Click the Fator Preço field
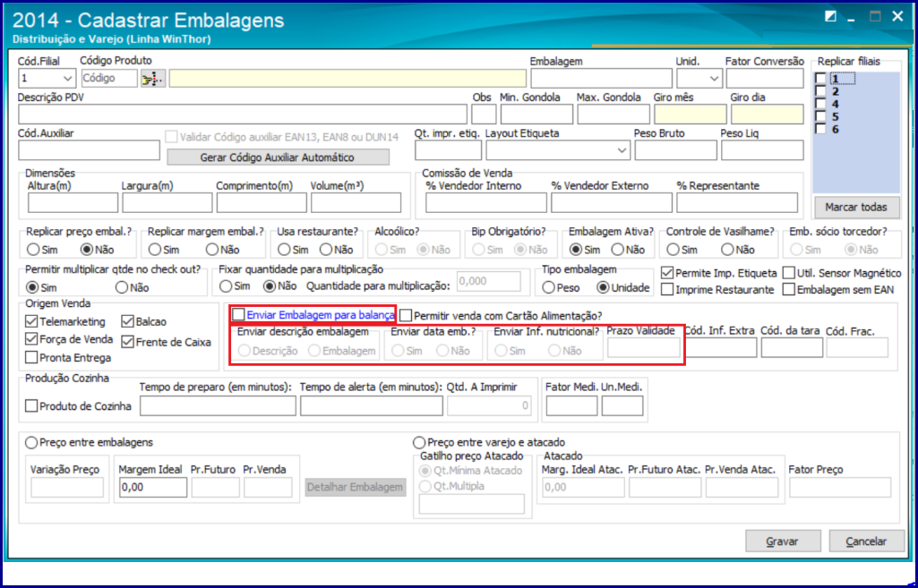Screen dimensions: 918x588 tap(840, 488)
